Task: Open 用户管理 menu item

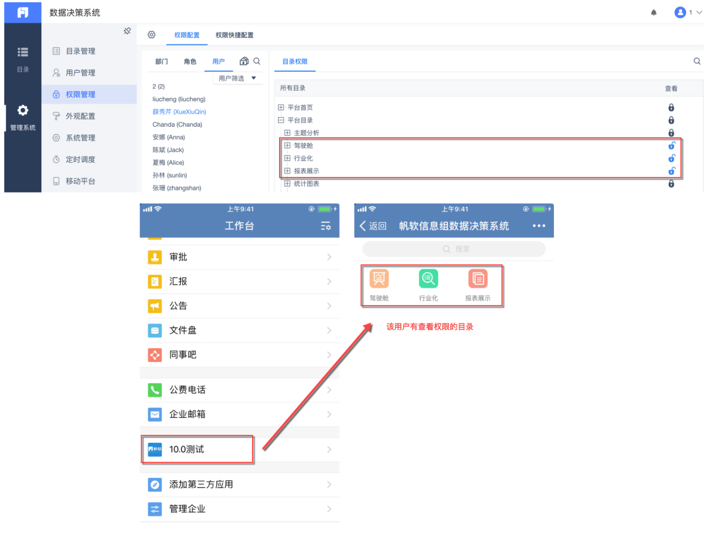Action: (x=89, y=72)
